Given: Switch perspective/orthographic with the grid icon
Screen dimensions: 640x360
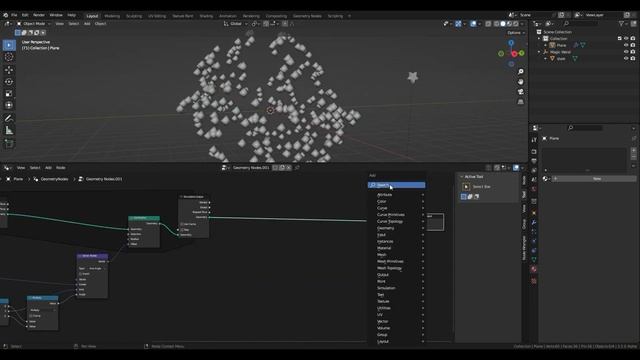Looking at the screenshot, I should [520, 102].
